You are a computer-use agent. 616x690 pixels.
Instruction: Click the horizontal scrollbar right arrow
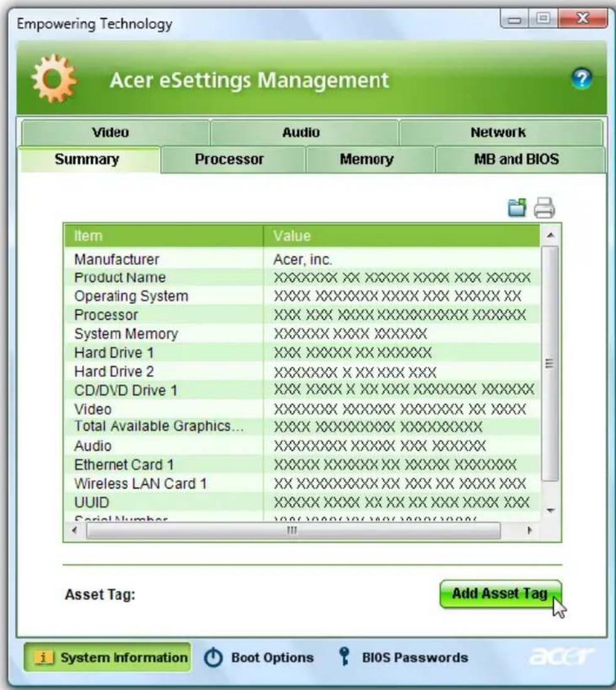529,530
